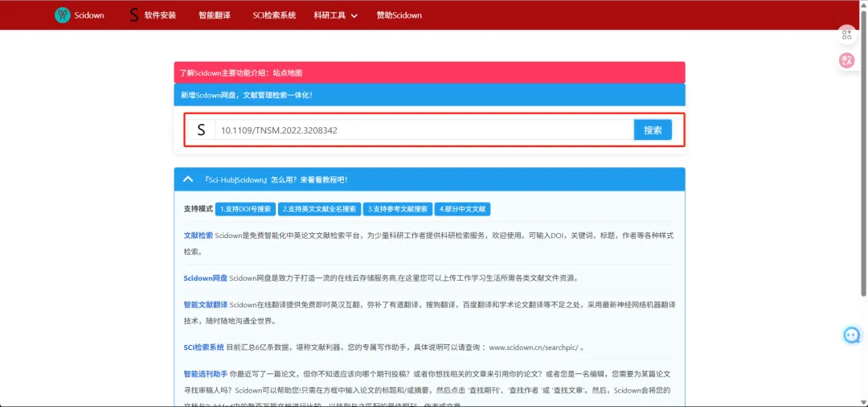This screenshot has width=868, height=407.
Task: Click the www.scidown.cn/searchpic/ URL text
Action: point(534,347)
